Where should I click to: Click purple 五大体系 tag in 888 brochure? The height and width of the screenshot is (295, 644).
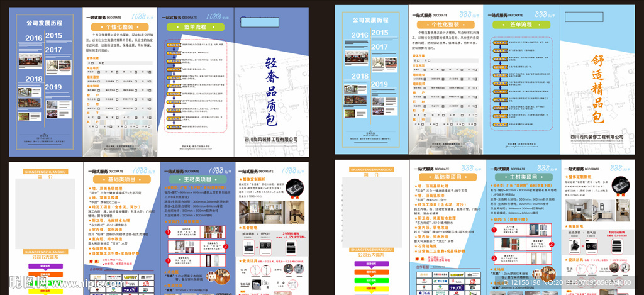click(x=371, y=263)
